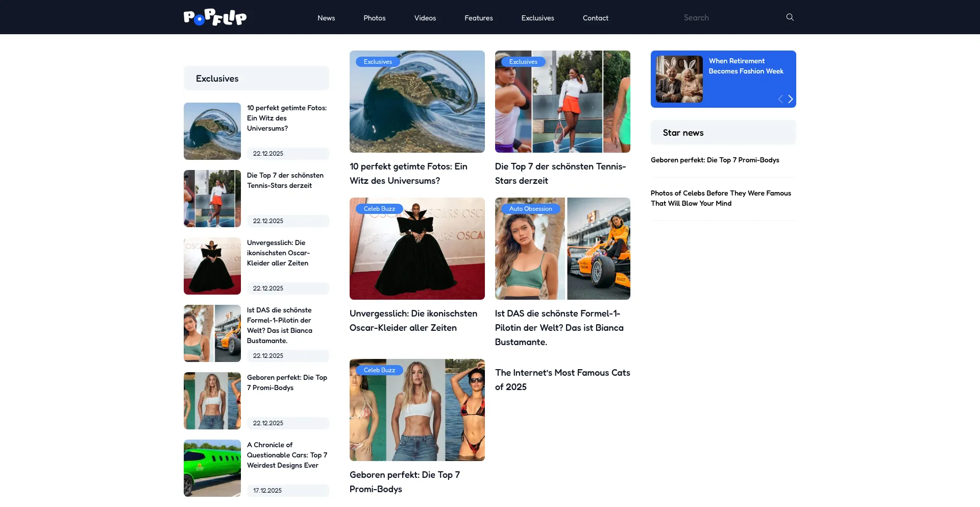The image size is (980, 507).
Task: Click Exclusives badge on wave photo
Action: 378,62
